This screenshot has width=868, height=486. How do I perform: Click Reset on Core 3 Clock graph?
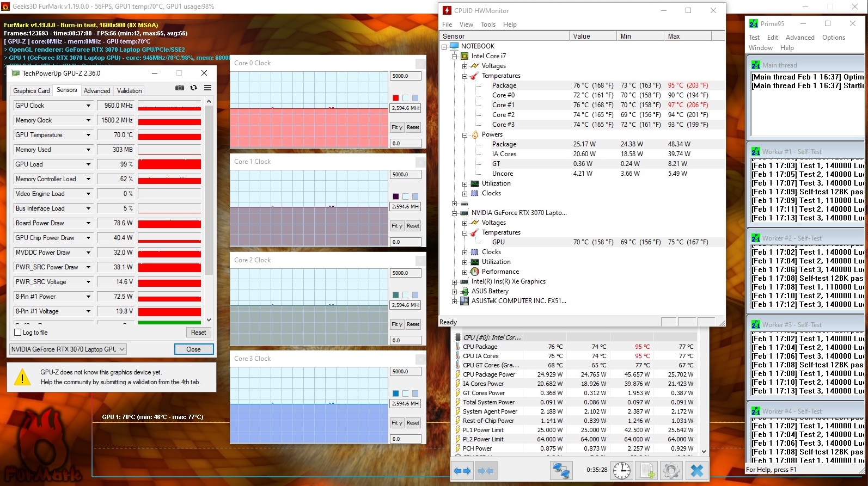click(413, 423)
